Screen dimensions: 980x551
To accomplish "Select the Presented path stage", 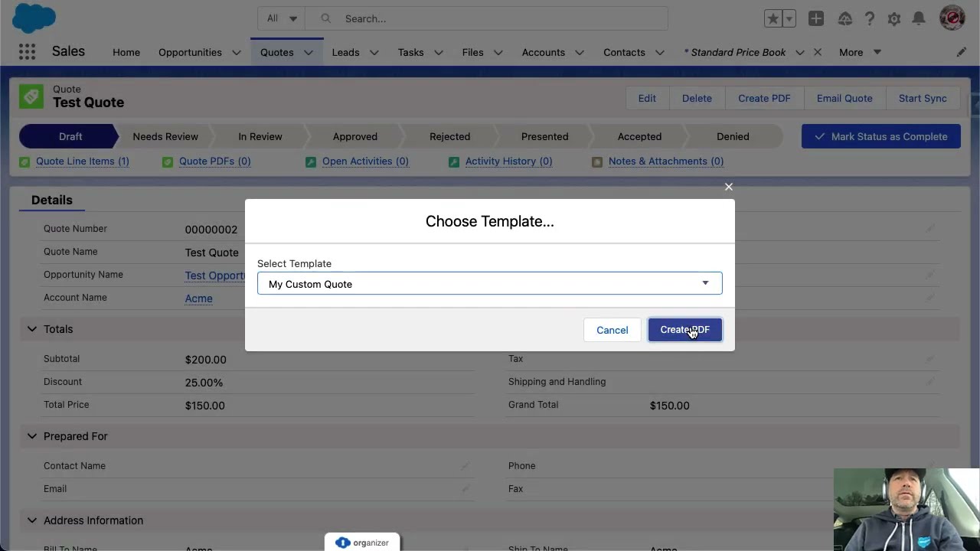I will [544, 136].
